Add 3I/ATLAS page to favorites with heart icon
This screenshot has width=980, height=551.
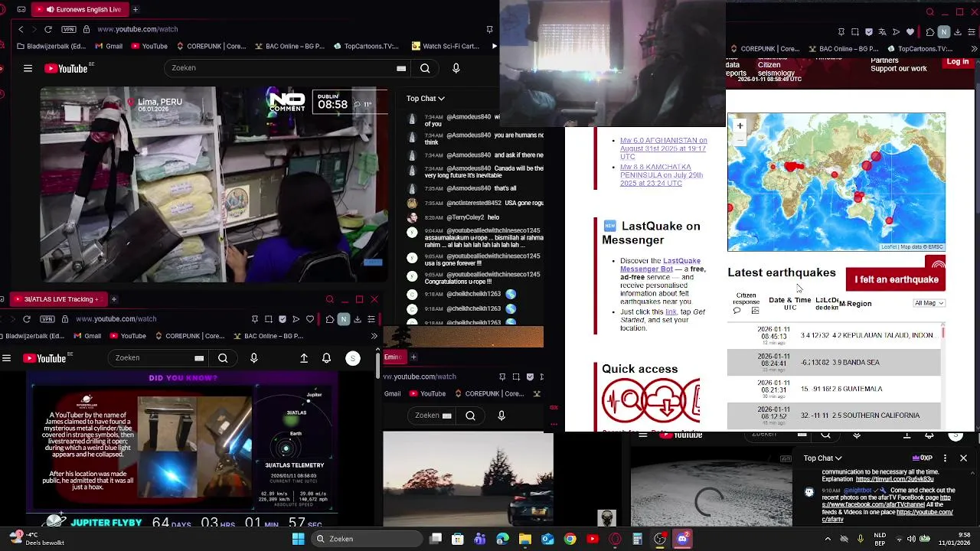pos(310,319)
